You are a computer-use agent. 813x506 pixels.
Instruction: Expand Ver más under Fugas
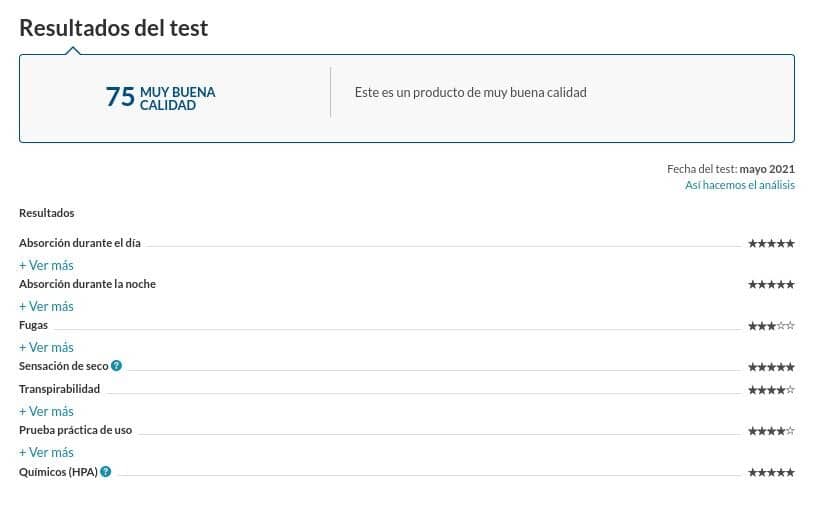[x=46, y=347]
